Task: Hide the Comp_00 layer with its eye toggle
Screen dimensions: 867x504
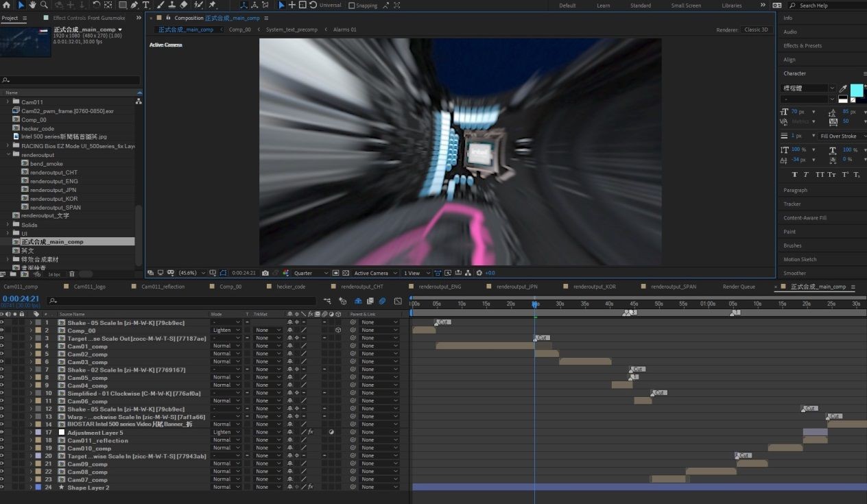Action: click(2, 331)
